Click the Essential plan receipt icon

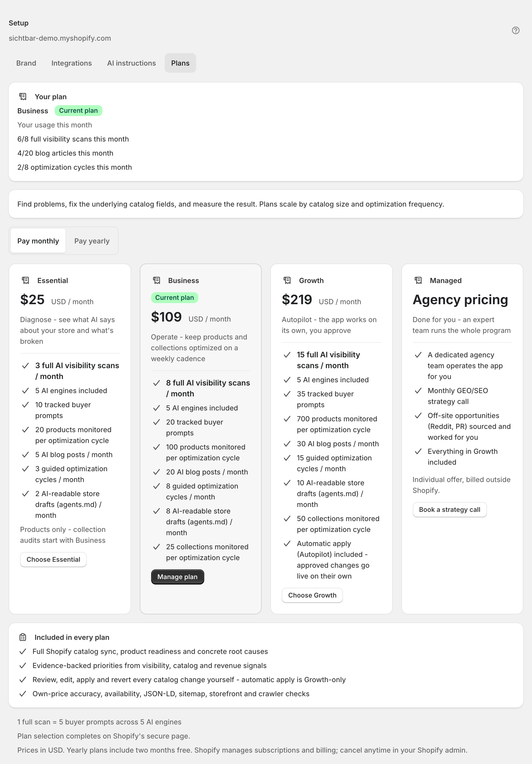(26, 281)
